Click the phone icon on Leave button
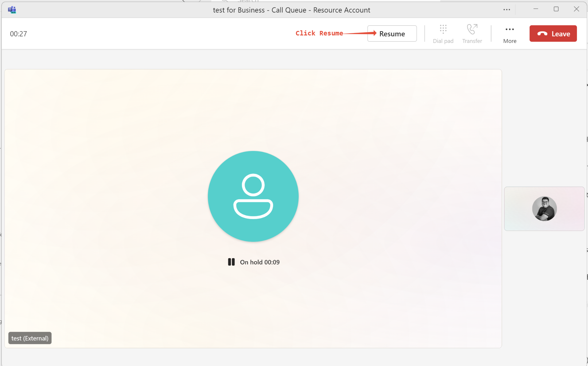 click(542, 34)
